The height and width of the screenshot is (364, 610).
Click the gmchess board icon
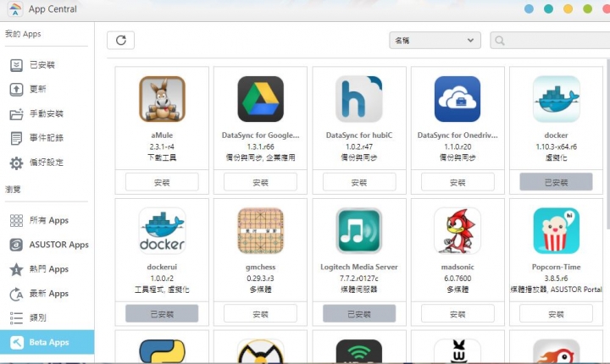pyautogui.click(x=261, y=231)
